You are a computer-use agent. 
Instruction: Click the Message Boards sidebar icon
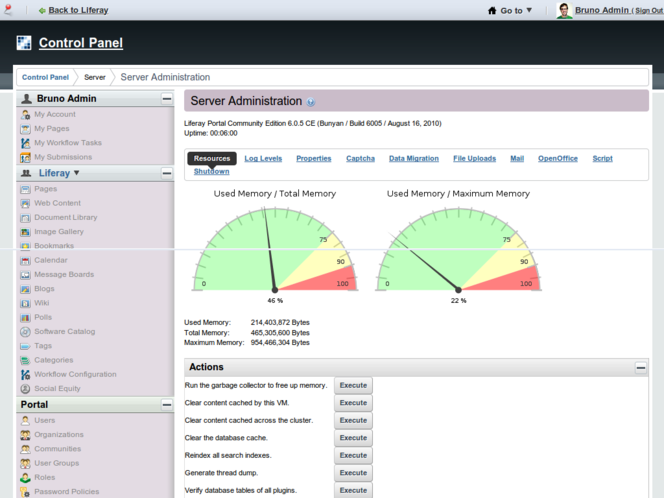(25, 274)
